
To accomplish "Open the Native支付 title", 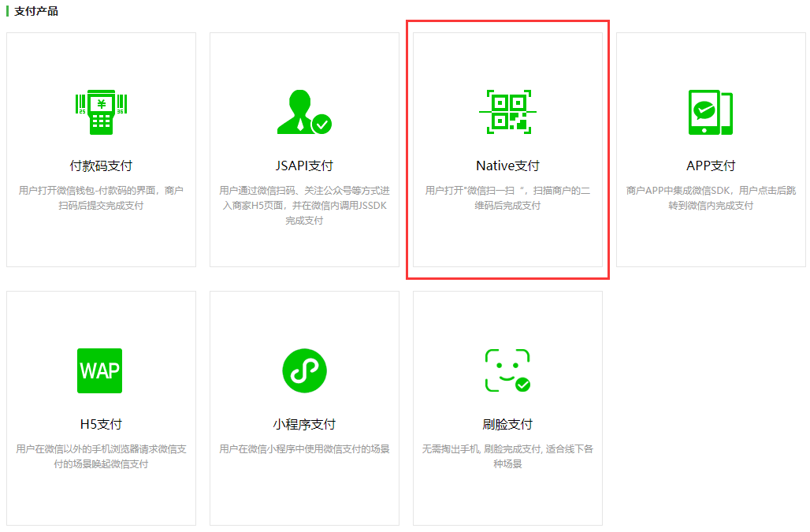I will click(x=507, y=166).
